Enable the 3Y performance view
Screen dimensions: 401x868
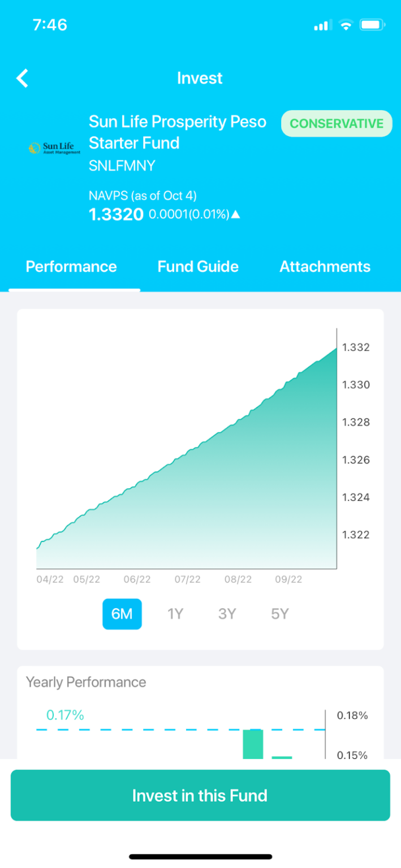click(227, 614)
